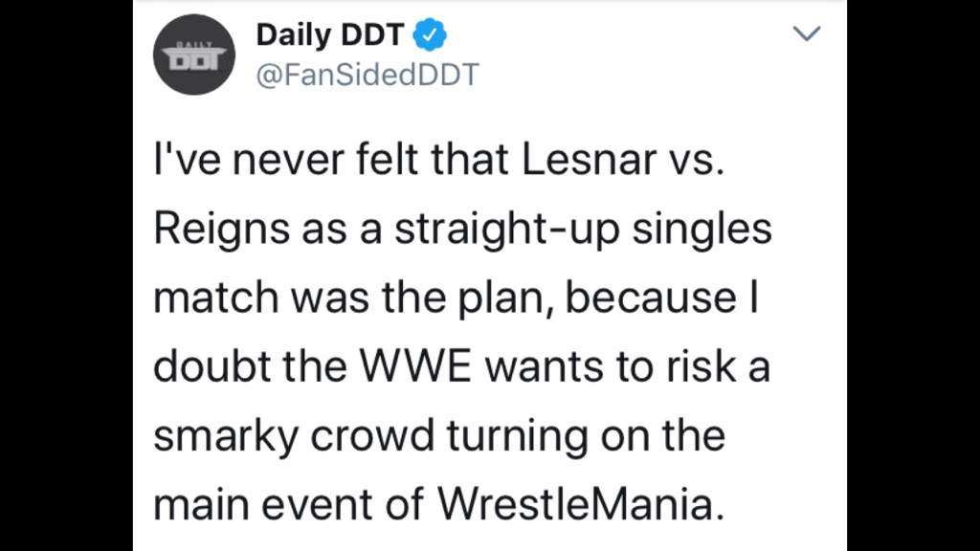This screenshot has height=551, width=980.
Task: Click the word Lesnar in the tweet
Action: pyautogui.click(x=589, y=160)
